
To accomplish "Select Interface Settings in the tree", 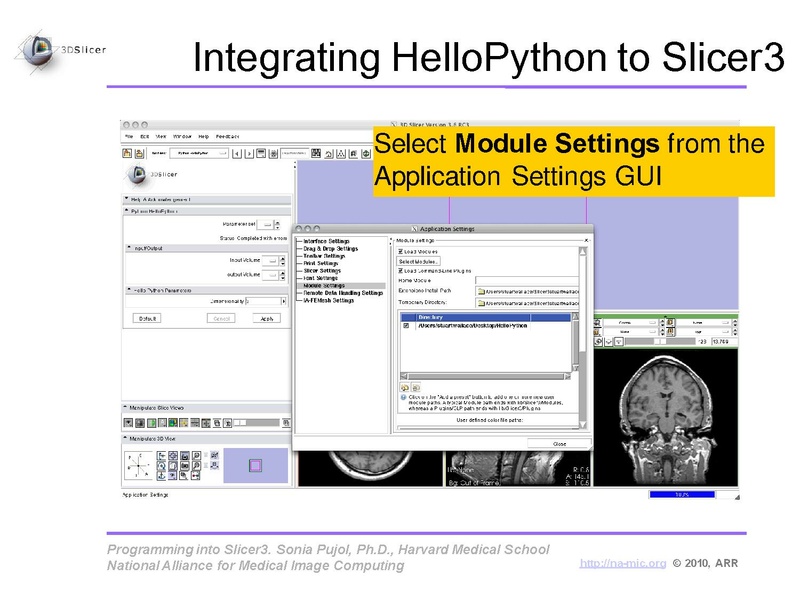I will (x=326, y=241).
